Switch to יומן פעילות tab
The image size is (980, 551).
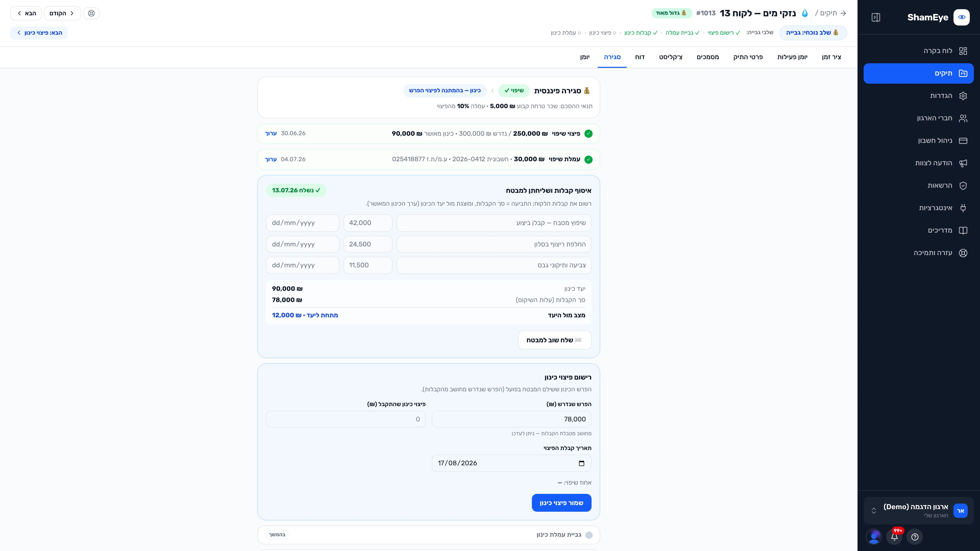(792, 57)
